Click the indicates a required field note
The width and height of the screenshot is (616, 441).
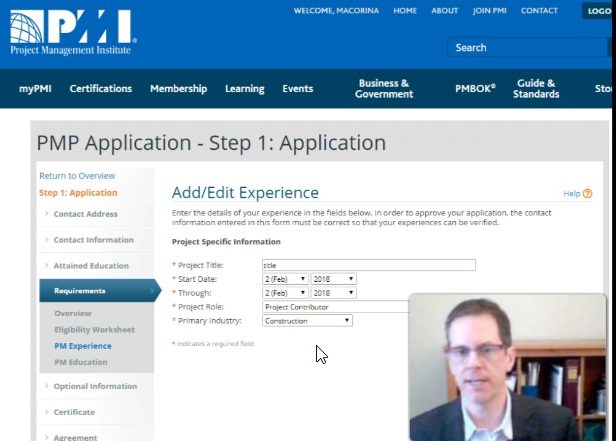click(x=213, y=344)
